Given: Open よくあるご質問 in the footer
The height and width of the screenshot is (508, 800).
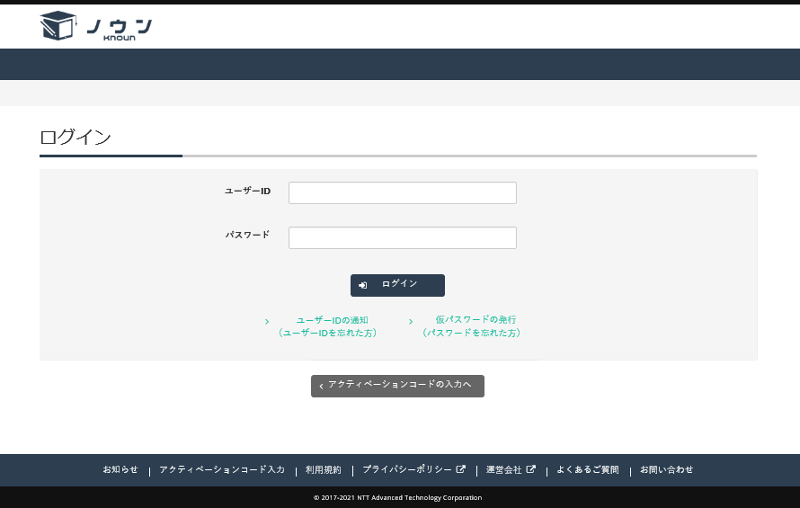Looking at the screenshot, I should coord(587,470).
